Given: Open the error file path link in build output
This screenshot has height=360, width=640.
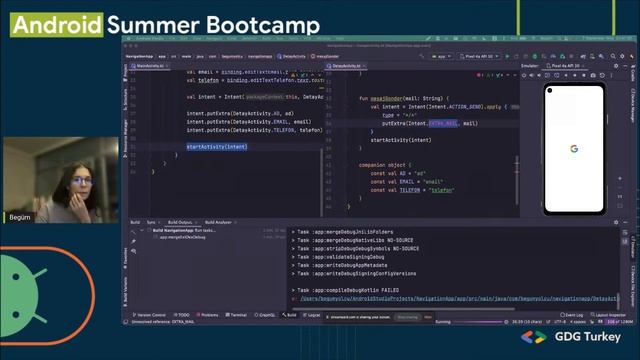Looking at the screenshot, I should pos(459,299).
